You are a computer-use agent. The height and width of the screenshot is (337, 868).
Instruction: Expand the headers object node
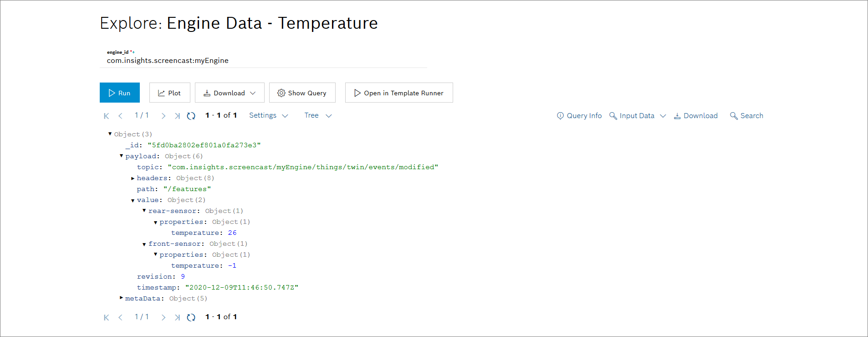(133, 178)
